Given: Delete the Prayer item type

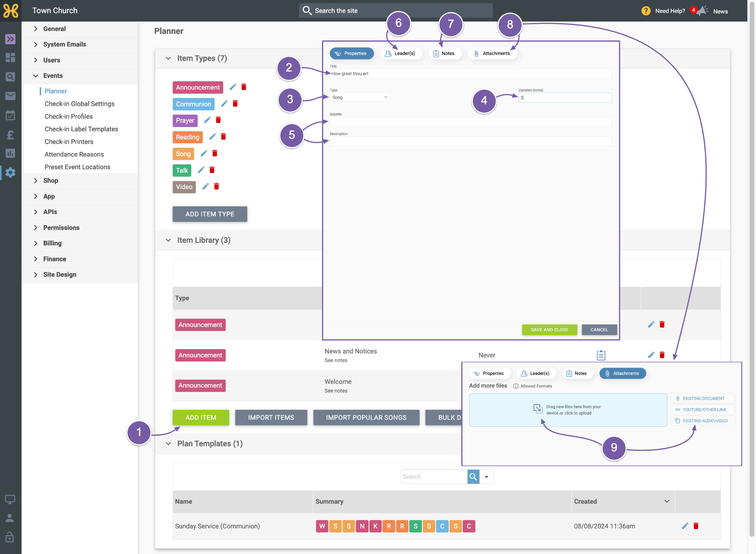Looking at the screenshot, I should (218, 120).
